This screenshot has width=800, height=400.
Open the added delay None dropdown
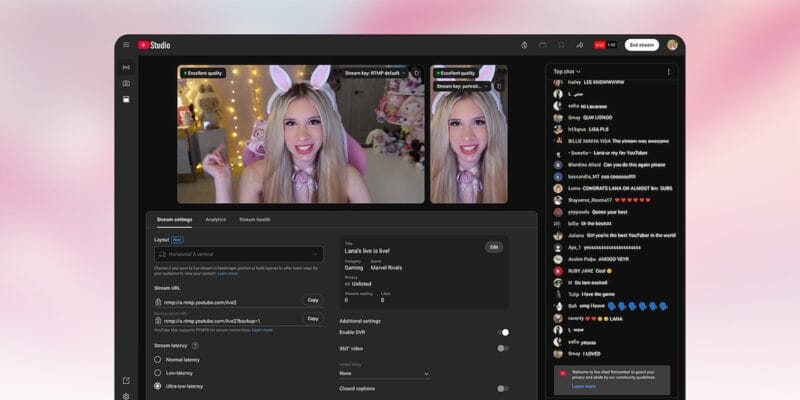click(385, 373)
